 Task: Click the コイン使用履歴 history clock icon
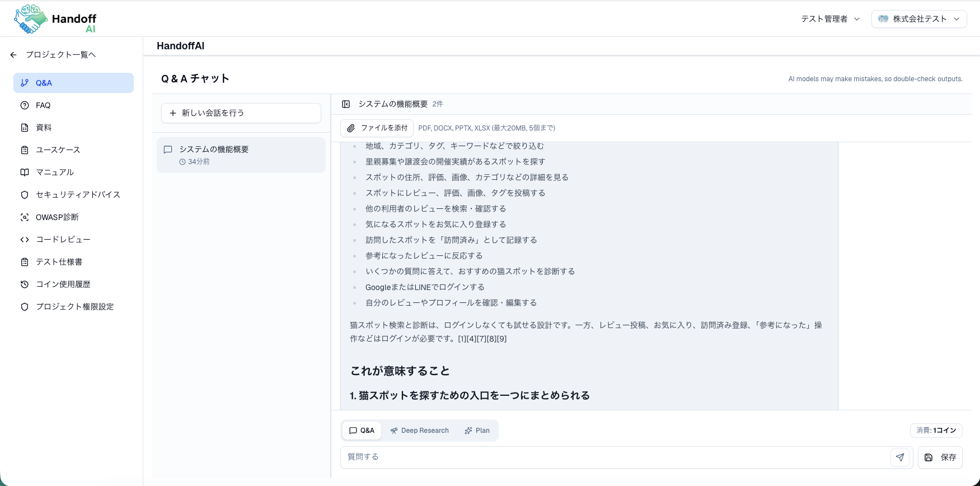click(25, 284)
